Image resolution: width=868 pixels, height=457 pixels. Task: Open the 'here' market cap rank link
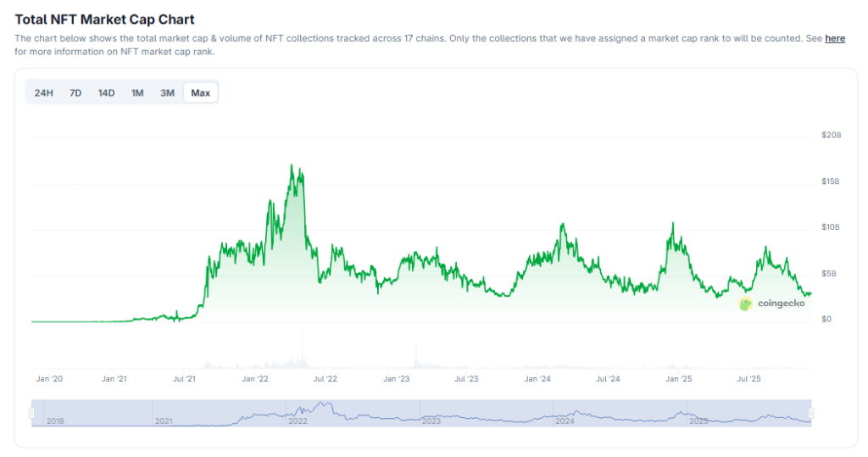pyautogui.click(x=835, y=38)
